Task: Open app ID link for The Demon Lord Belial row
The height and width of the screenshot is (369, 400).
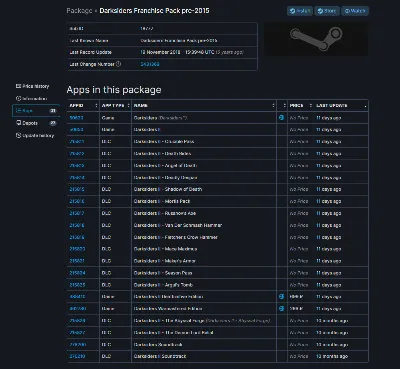Action: [x=77, y=333]
